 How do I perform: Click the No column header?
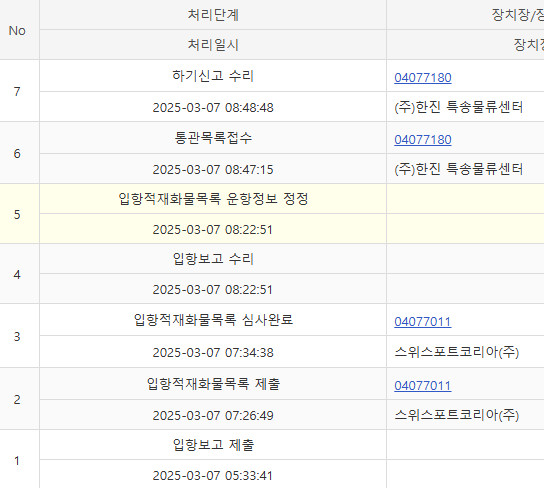pyautogui.click(x=17, y=31)
